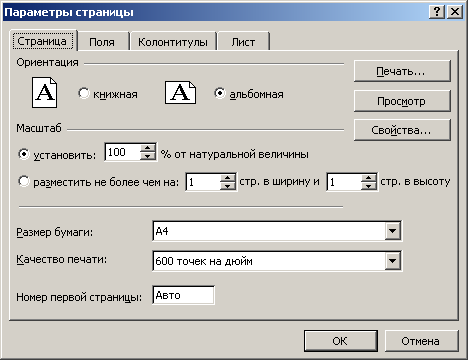Select the установить scale radio button
The height and width of the screenshot is (360, 468).
pyautogui.click(x=24, y=154)
